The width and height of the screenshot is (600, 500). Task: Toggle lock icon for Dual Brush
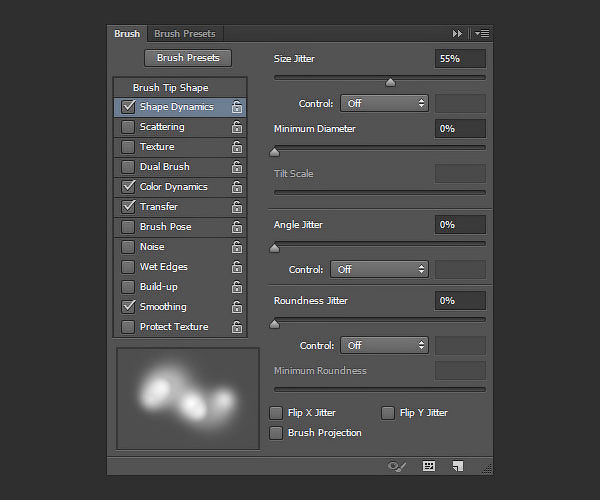point(237,167)
